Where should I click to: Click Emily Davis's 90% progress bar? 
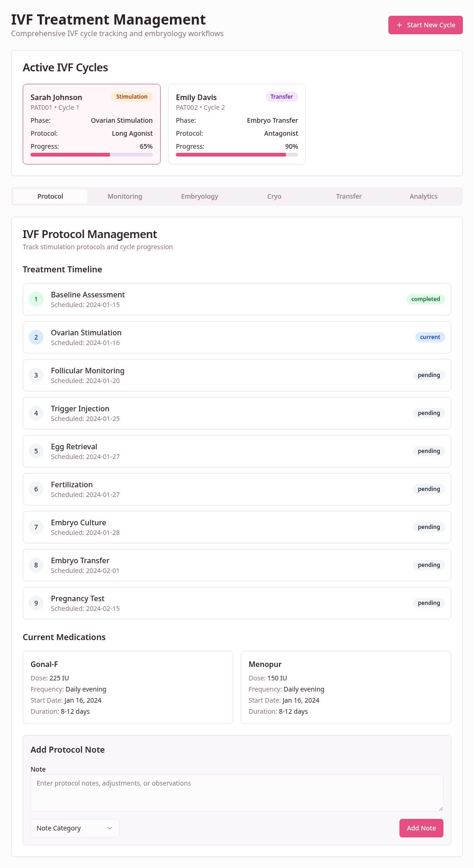237,155
